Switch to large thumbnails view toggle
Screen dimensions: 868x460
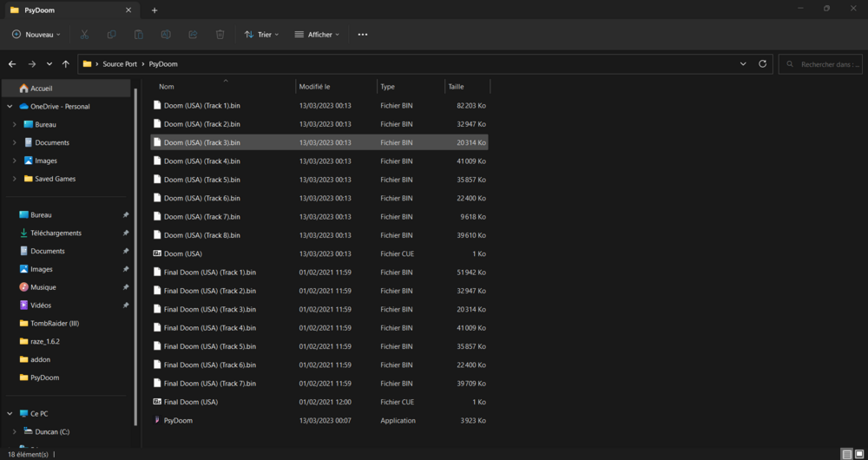[858, 454]
